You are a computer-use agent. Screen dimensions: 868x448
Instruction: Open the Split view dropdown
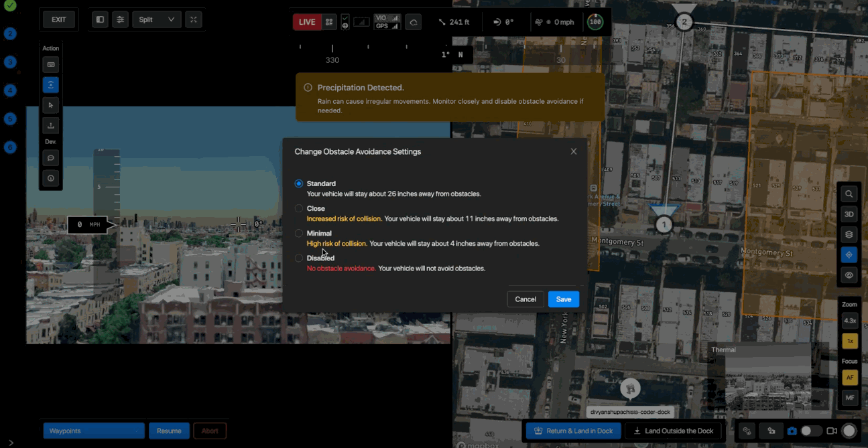point(157,19)
